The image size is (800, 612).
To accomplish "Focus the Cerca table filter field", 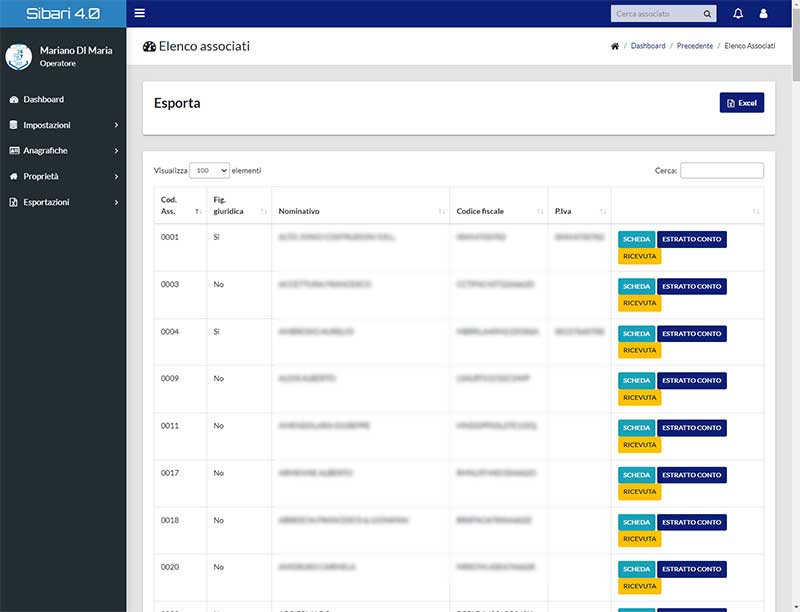I will (x=722, y=170).
